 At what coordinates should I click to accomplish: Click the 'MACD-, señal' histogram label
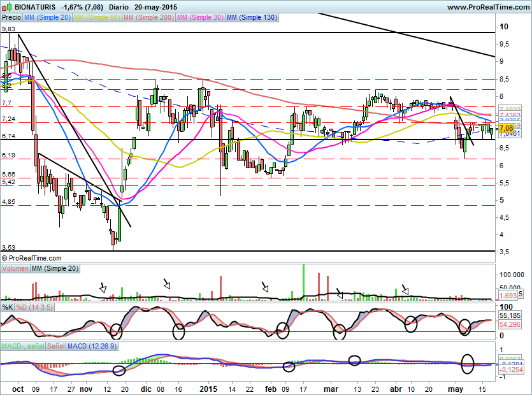[x=23, y=346]
